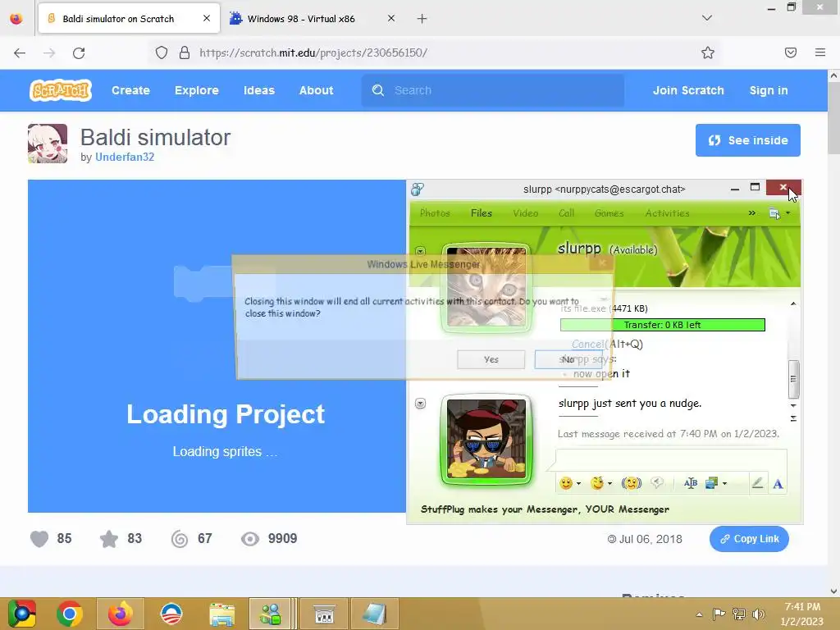
Task: Open the emoticon dropdown arrow
Action: pos(578,484)
